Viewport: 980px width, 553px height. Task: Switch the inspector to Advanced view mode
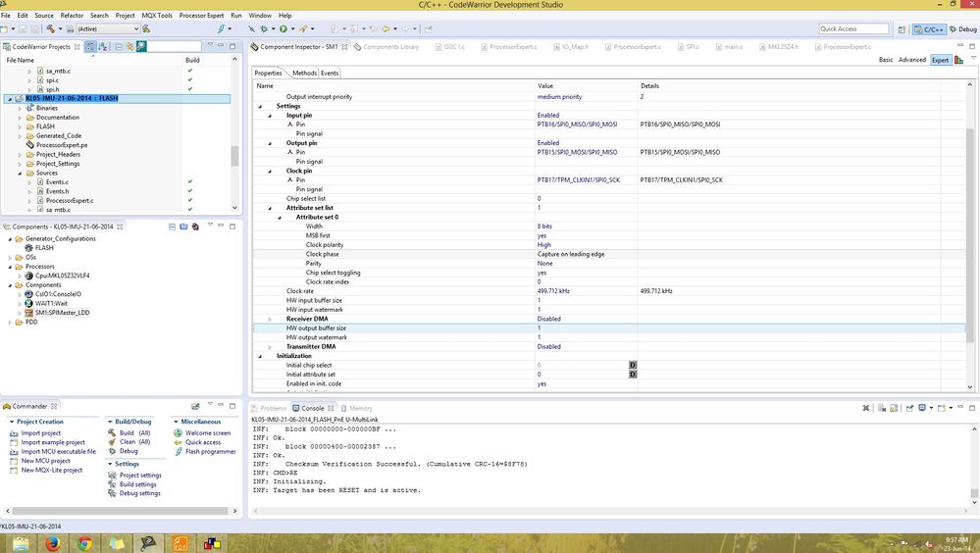click(912, 60)
